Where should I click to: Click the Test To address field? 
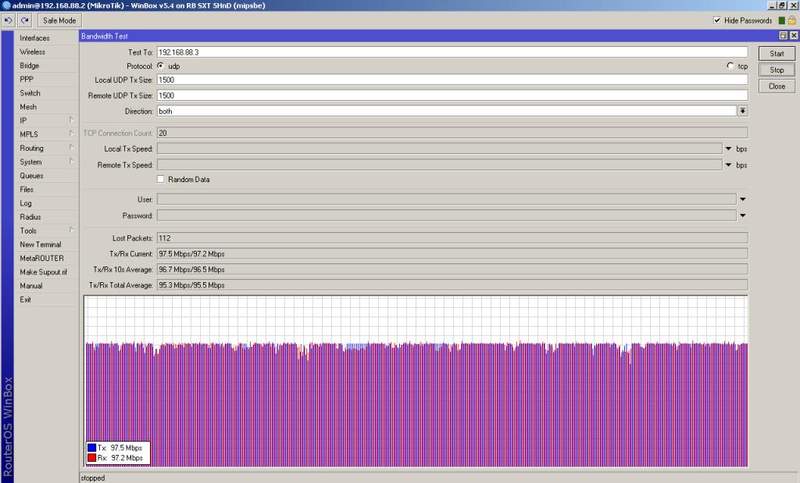coord(452,52)
